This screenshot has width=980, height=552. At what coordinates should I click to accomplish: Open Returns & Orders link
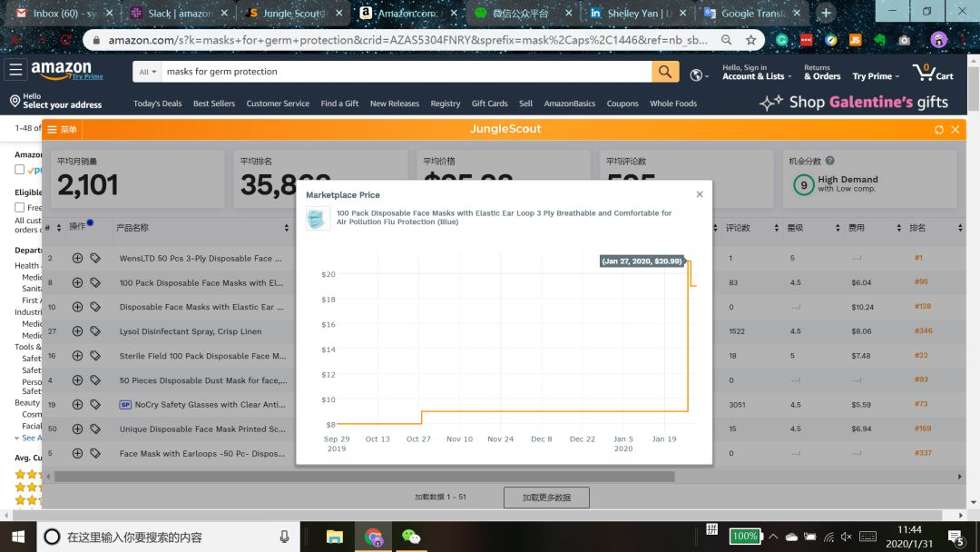click(x=822, y=73)
